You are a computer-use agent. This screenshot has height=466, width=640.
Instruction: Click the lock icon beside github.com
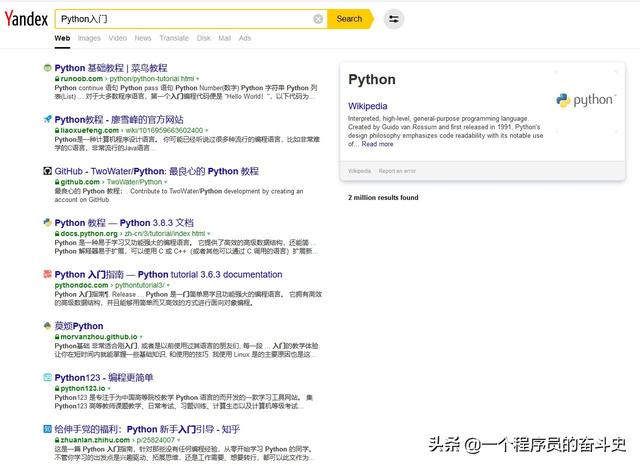(x=57, y=182)
